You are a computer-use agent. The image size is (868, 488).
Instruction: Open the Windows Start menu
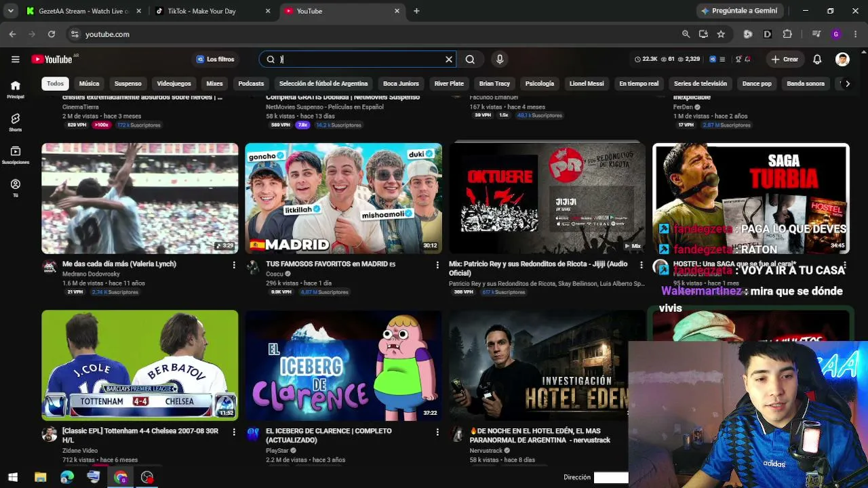point(13,478)
